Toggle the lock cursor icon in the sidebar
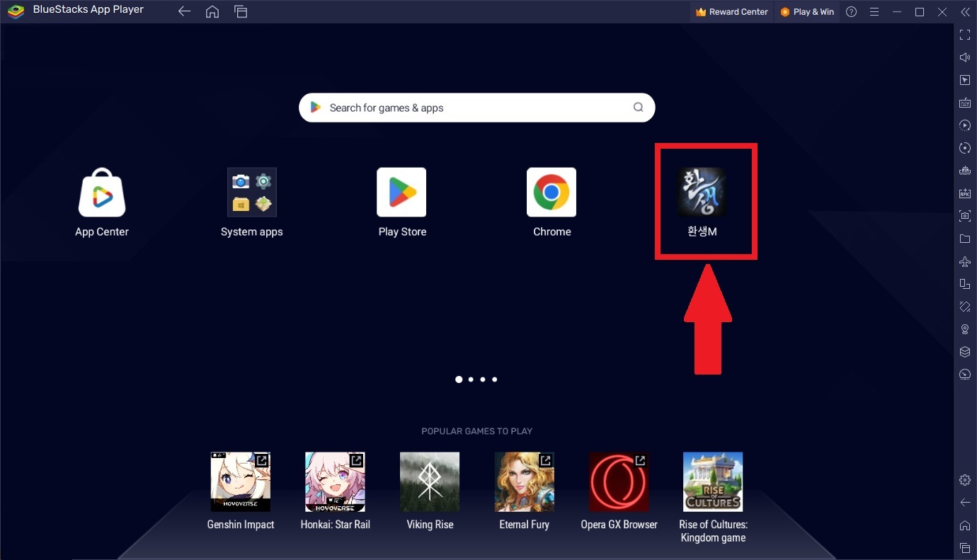Image resolution: width=977 pixels, height=560 pixels. coord(965,80)
